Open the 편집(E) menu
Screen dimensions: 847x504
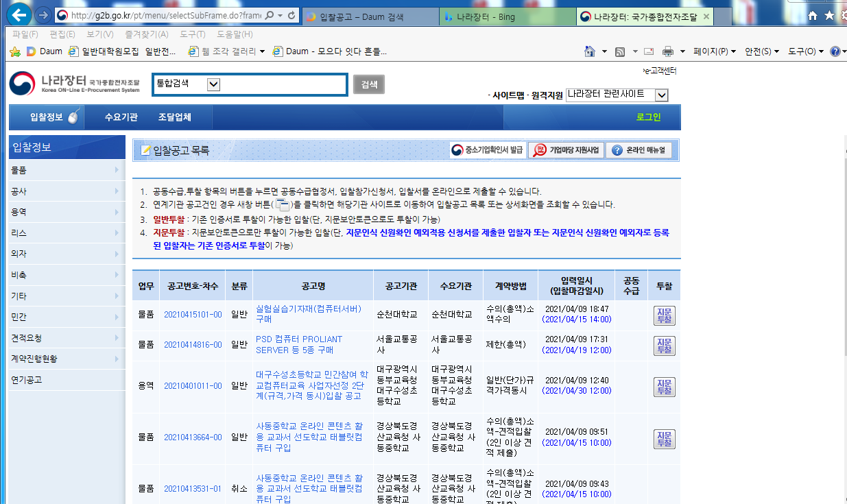62,34
